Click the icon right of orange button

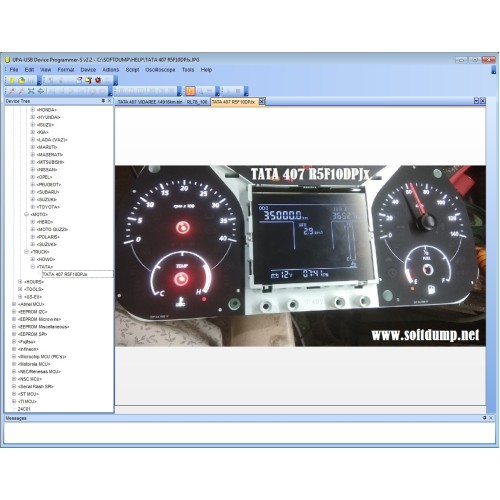click(200, 91)
